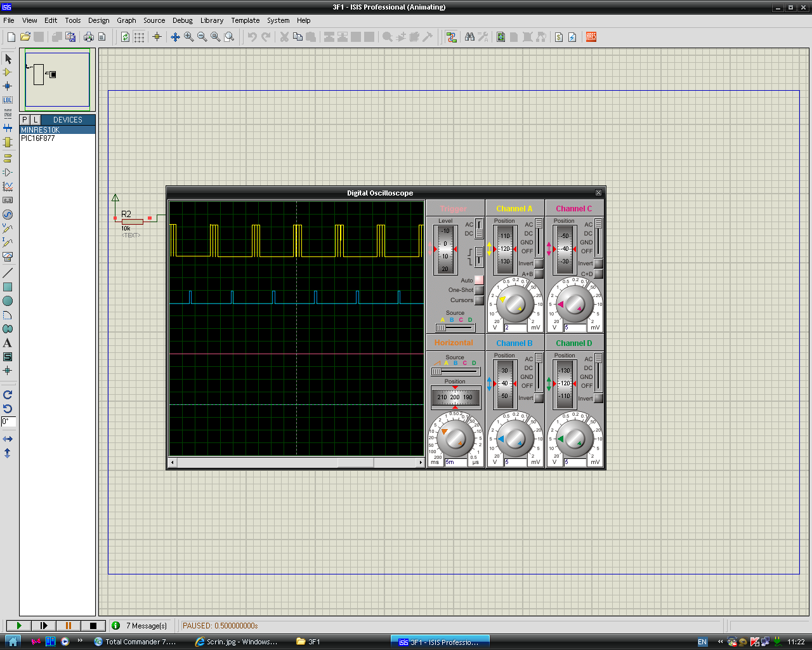Select the Voltage Probe tool
This screenshot has height=650, width=812.
8,229
